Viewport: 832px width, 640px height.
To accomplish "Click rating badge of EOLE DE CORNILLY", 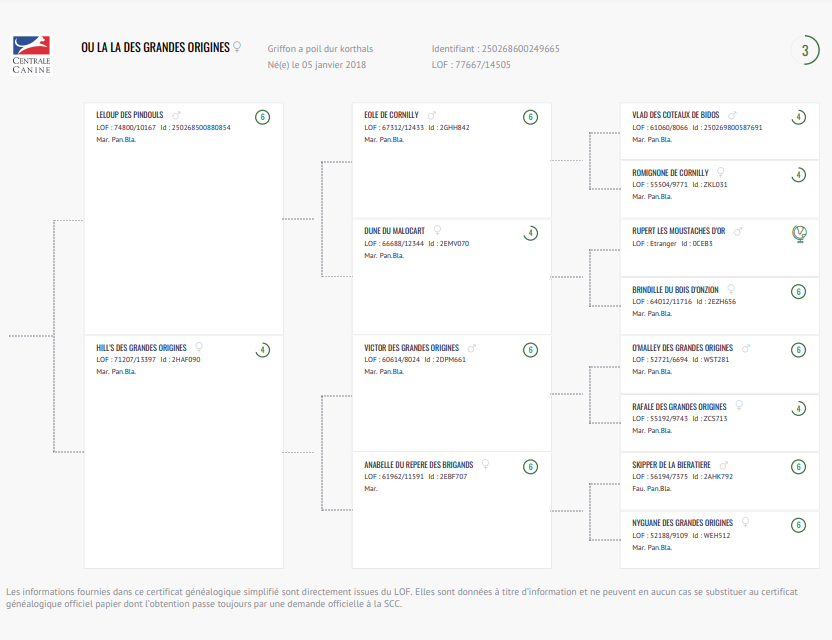I will coord(530,117).
